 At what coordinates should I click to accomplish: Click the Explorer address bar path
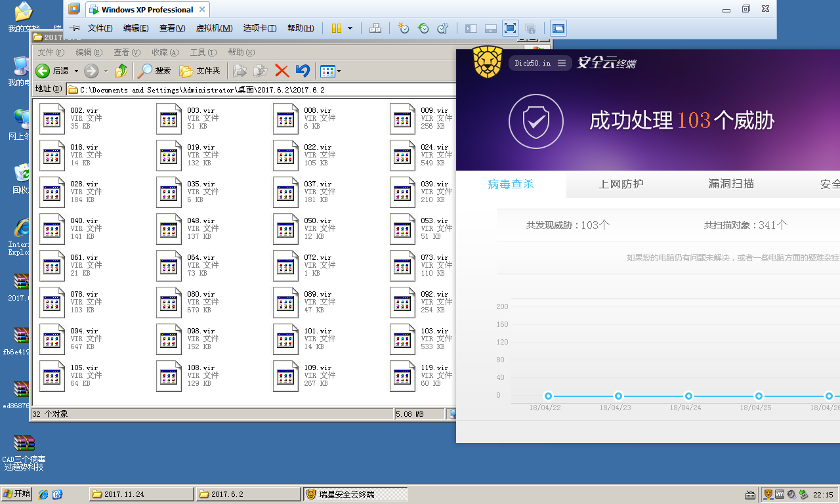tap(261, 90)
